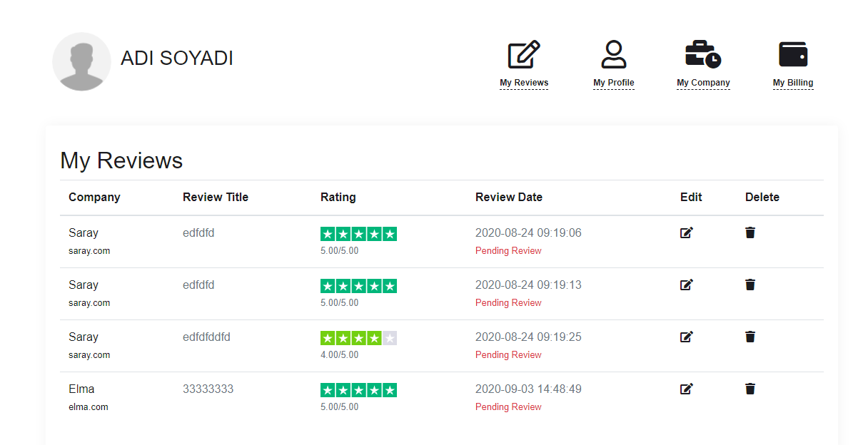The image size is (868, 445).
Task: Click saray.com in the 09:19:06 row
Action: (89, 251)
